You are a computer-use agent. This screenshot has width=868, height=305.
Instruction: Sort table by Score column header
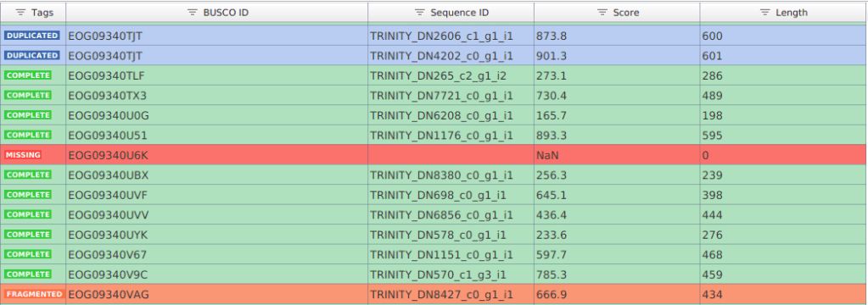point(617,12)
